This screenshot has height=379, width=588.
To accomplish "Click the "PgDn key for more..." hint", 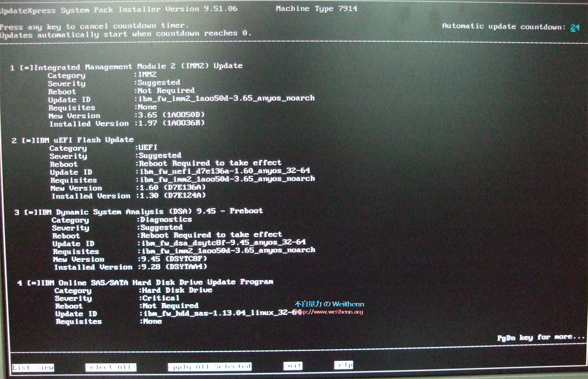I will coord(541,337).
